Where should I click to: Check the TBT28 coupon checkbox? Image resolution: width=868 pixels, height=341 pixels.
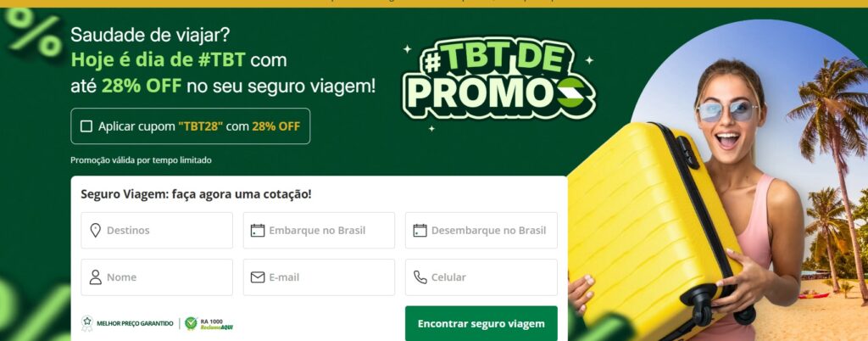coord(86,126)
